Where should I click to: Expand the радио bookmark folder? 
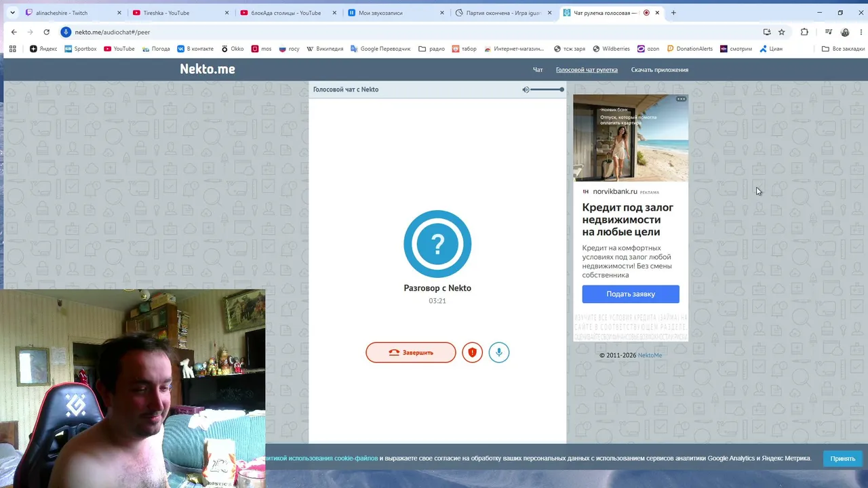pos(432,49)
